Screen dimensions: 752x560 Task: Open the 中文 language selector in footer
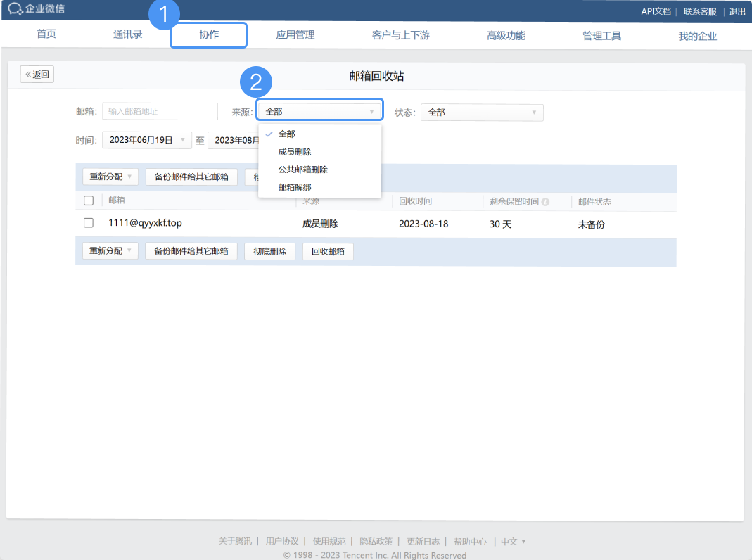coord(509,542)
